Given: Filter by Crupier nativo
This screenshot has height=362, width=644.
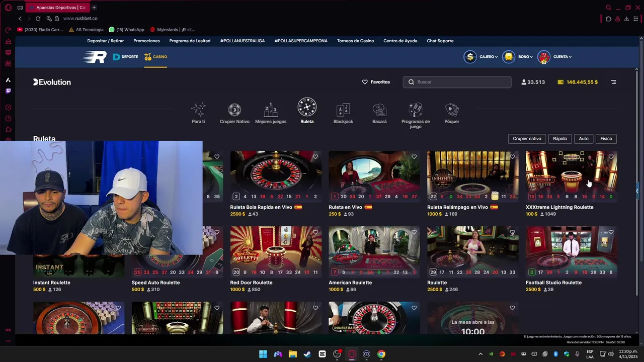Looking at the screenshot, I should (527, 139).
